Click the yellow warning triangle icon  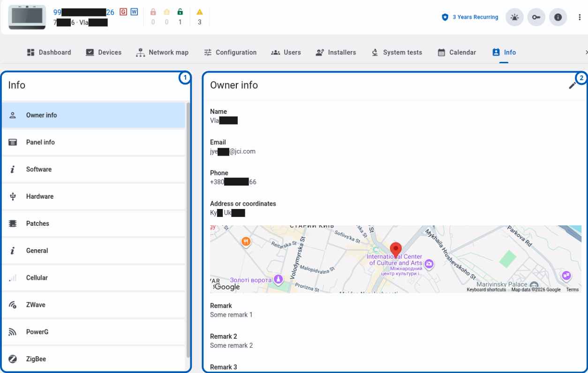tap(200, 12)
